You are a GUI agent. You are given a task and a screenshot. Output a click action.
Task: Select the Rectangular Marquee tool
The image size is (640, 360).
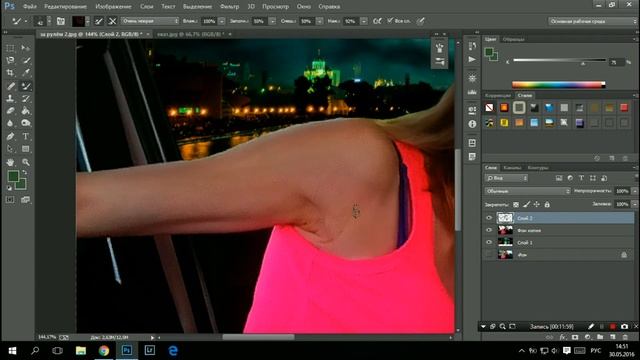click(x=10, y=48)
